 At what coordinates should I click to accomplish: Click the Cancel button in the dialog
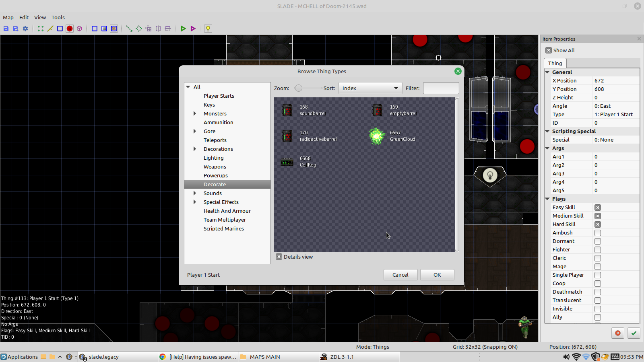pyautogui.click(x=400, y=275)
